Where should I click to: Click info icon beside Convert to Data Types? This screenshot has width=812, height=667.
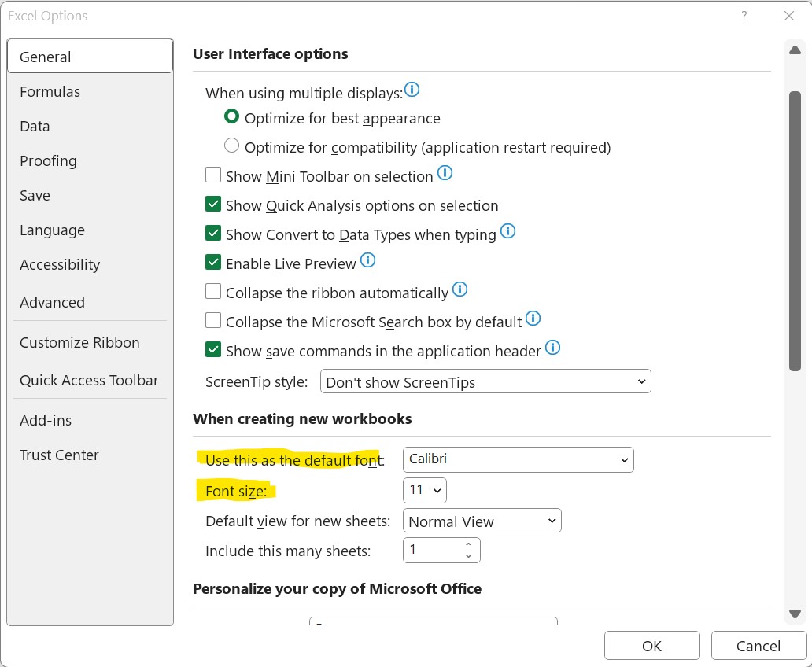coord(507,231)
